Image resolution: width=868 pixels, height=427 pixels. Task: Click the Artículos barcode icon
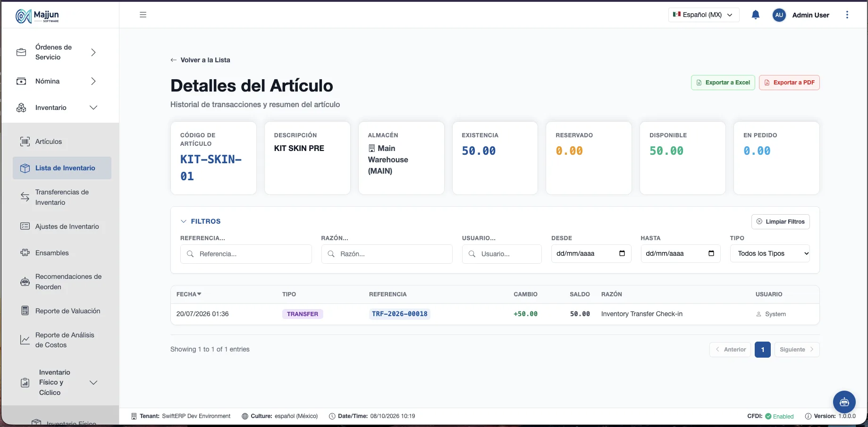25,142
